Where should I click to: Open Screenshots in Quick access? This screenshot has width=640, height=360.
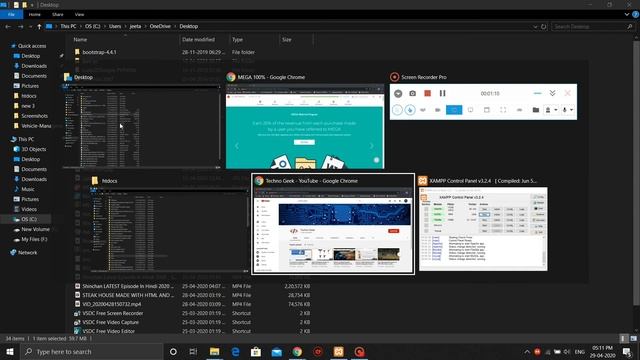pyautogui.click(x=34, y=116)
